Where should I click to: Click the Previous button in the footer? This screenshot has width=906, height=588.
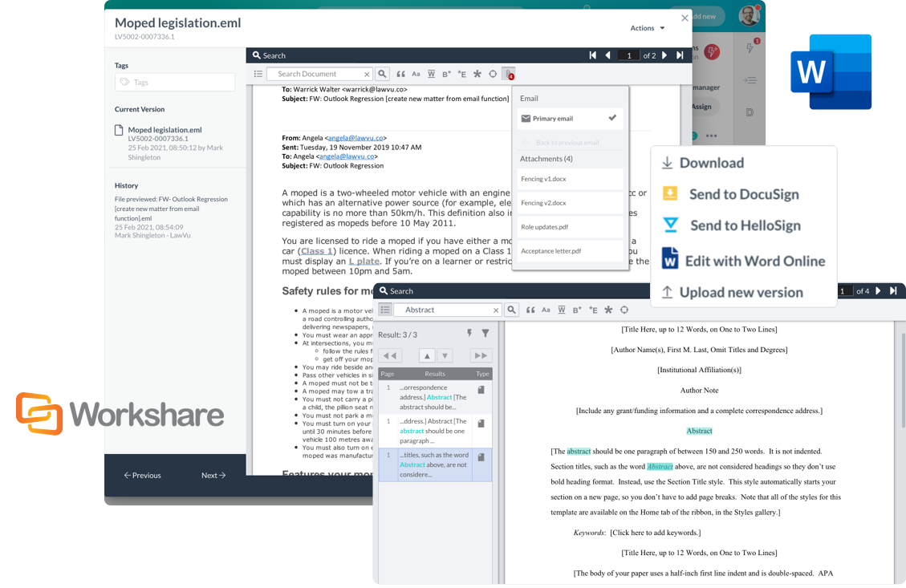(142, 476)
